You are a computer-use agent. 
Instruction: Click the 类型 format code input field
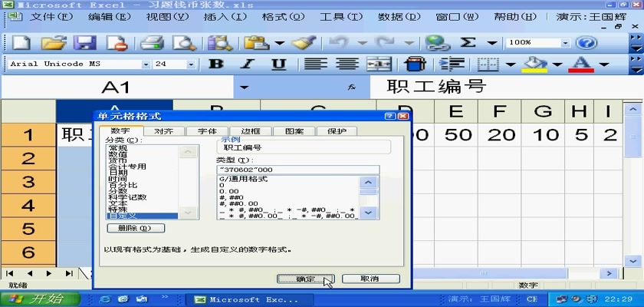coord(297,170)
